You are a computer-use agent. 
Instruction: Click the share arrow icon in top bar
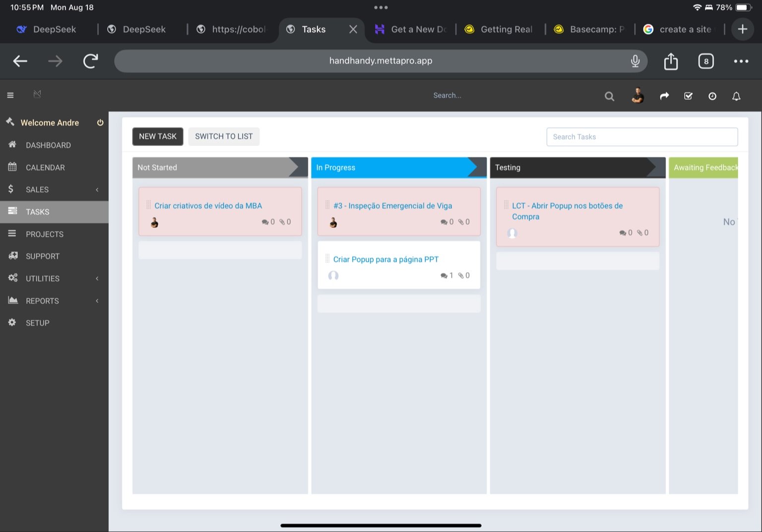click(664, 96)
